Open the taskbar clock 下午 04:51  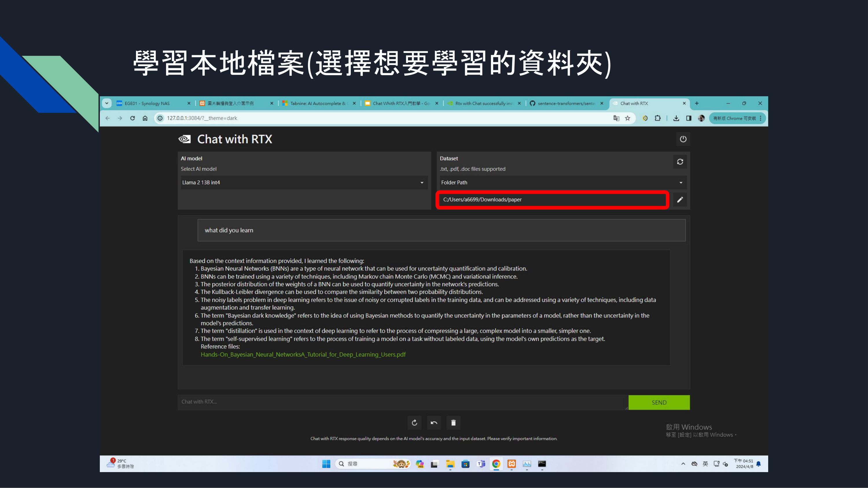click(x=744, y=464)
